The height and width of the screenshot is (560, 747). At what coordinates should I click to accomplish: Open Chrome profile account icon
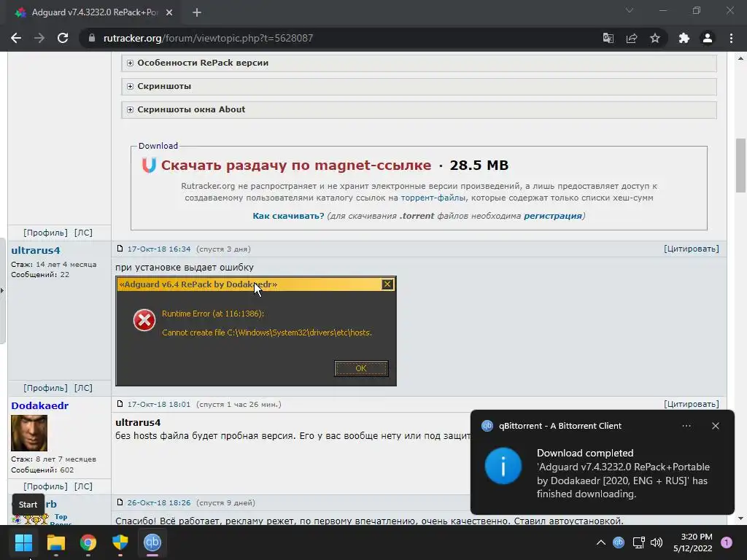pyautogui.click(x=708, y=38)
